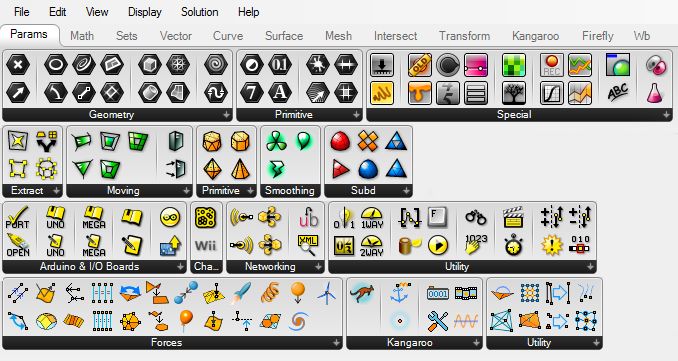
Task: Open the Display menu
Action: point(144,12)
